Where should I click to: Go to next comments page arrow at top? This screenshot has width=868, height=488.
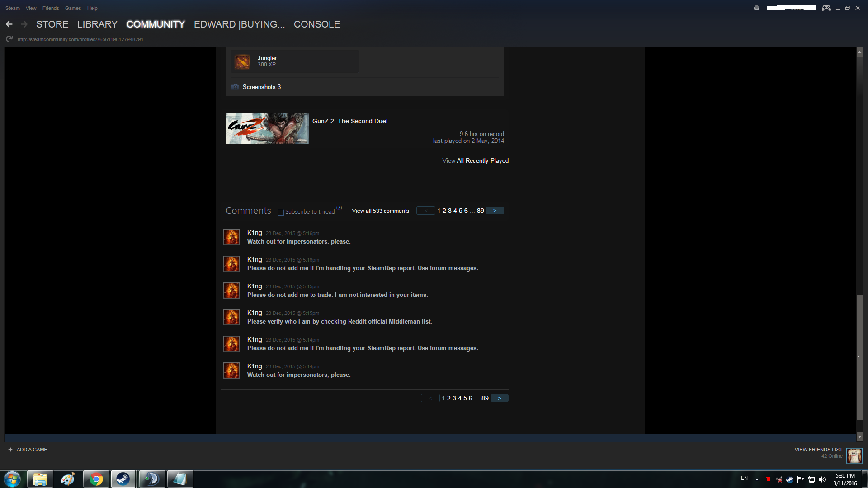tap(495, 211)
